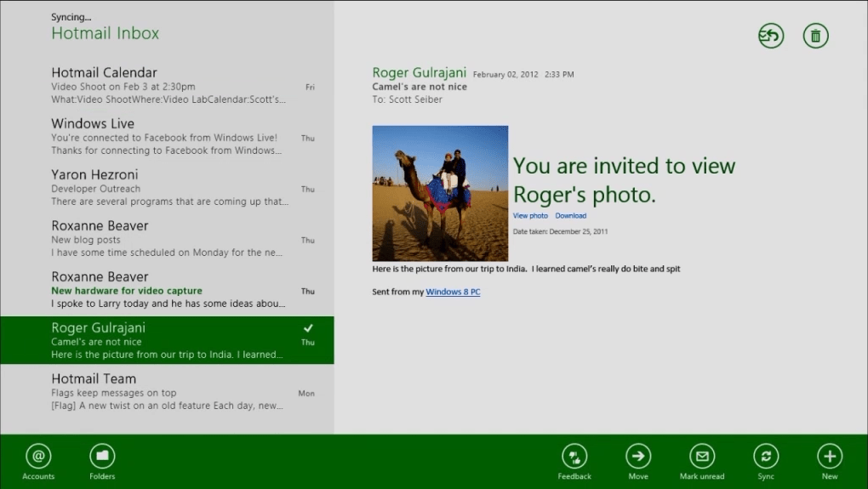Uncheck the checkmark on Roger Gulrajani message
This screenshot has width=868, height=489.
tap(308, 328)
